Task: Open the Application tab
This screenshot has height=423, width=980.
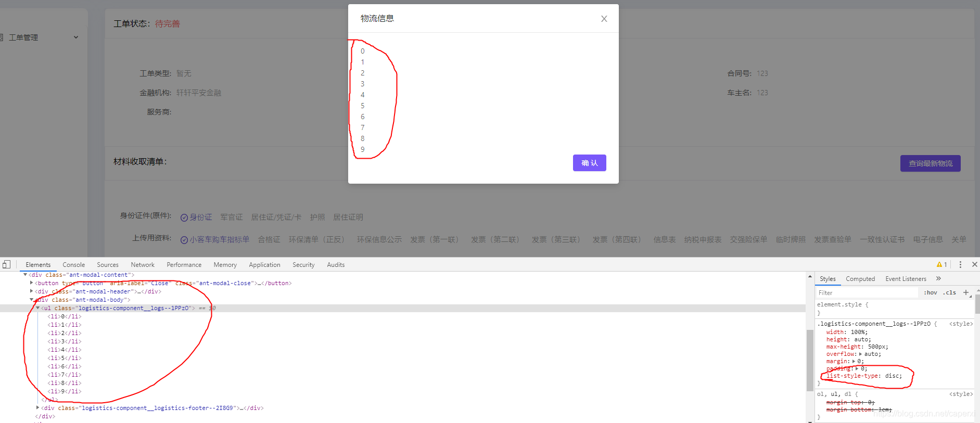Action: 264,265
